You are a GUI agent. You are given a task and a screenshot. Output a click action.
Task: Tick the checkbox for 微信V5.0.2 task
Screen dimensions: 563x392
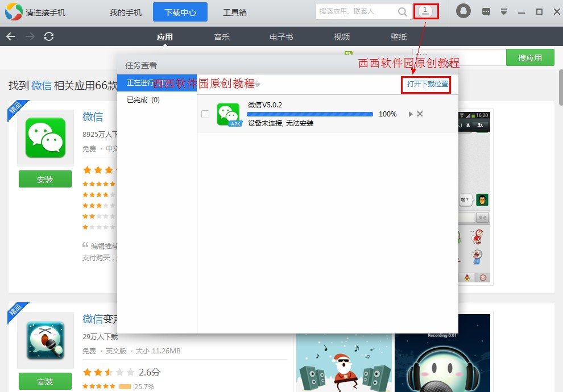205,114
